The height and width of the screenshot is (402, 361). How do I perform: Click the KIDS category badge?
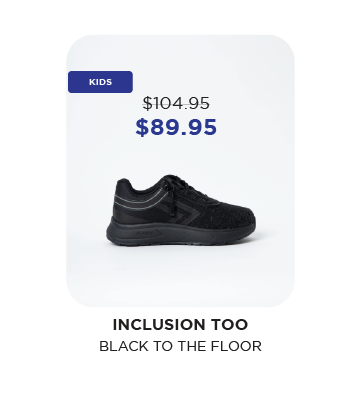pos(100,82)
